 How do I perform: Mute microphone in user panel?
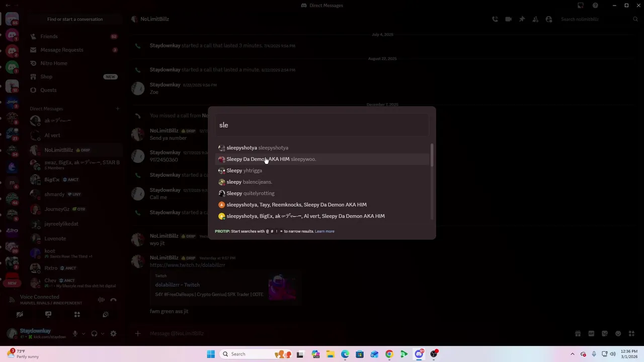pyautogui.click(x=75, y=333)
